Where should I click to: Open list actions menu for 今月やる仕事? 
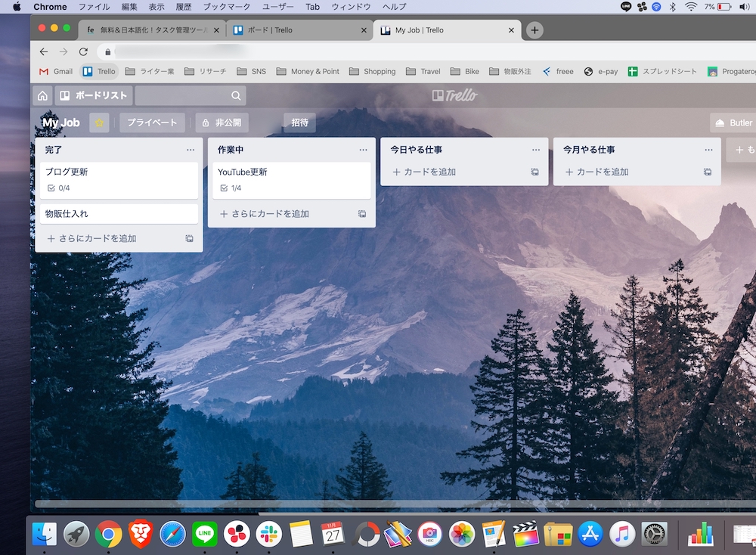pyautogui.click(x=708, y=150)
